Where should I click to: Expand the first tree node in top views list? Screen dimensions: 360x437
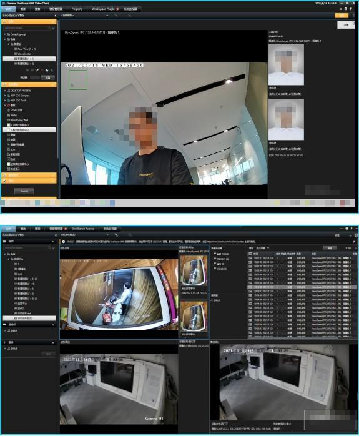pos(5,35)
